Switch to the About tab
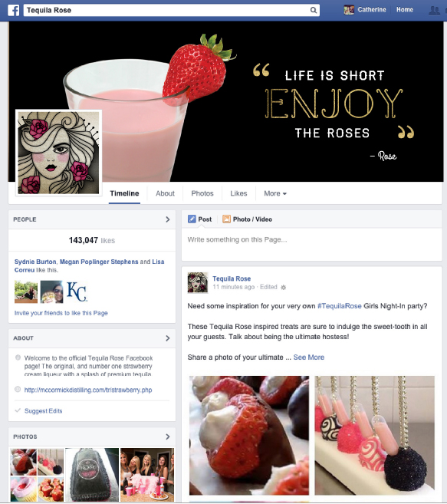This screenshot has height=504, width=447. [x=165, y=193]
